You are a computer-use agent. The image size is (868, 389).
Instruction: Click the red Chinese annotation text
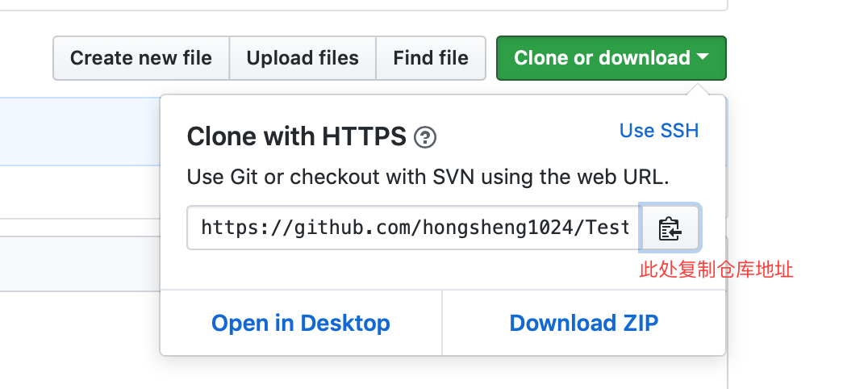coord(716,270)
